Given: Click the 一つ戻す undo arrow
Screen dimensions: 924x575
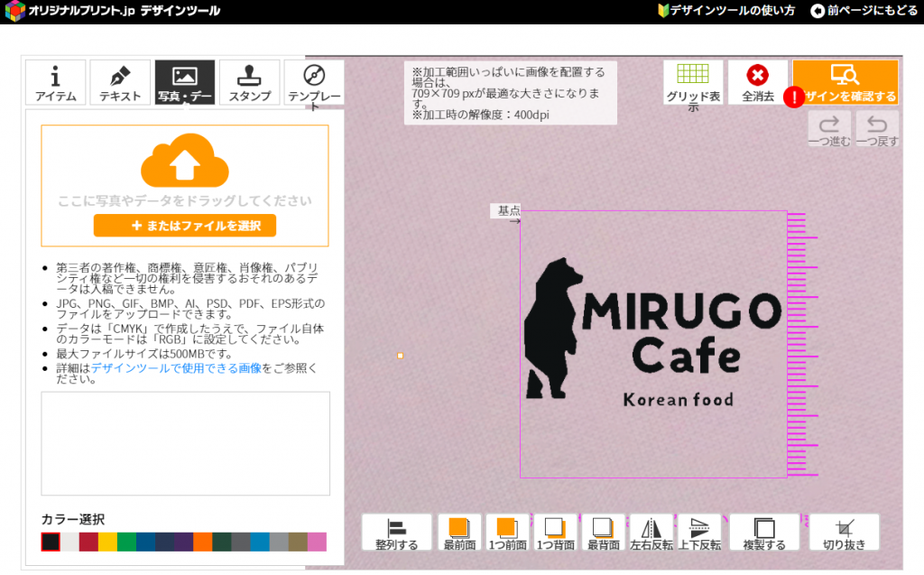Looking at the screenshot, I should click(x=877, y=130).
